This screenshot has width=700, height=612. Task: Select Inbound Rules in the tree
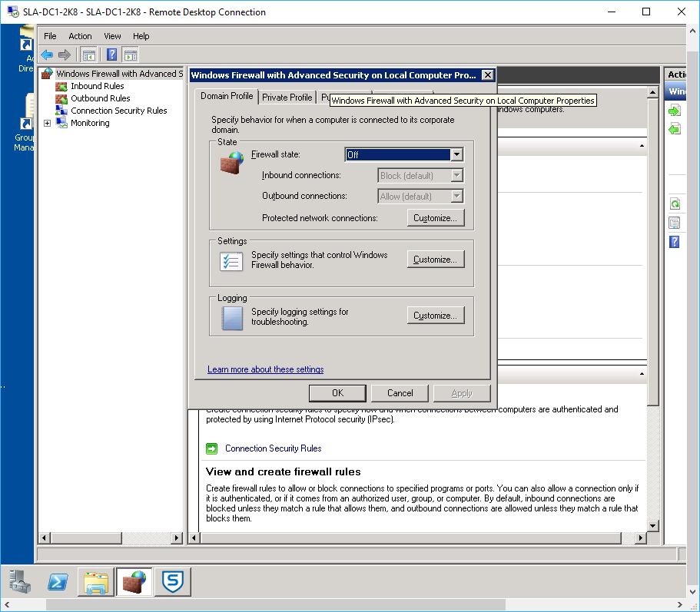98,86
